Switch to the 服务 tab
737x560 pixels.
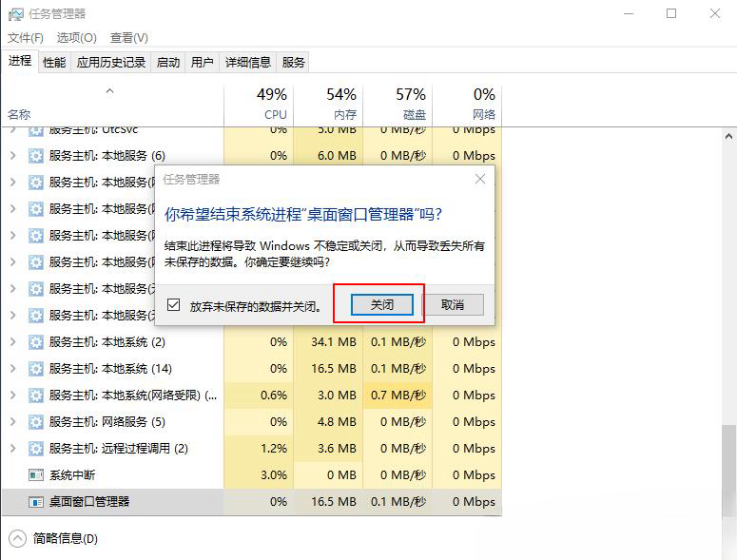(293, 63)
